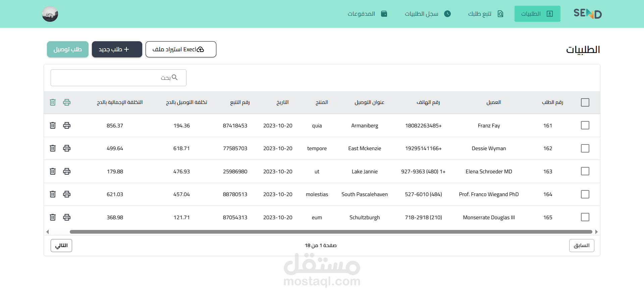Click the تكلفة التوصيل بالدج header
The height and width of the screenshot is (294, 644).
coord(186,102)
